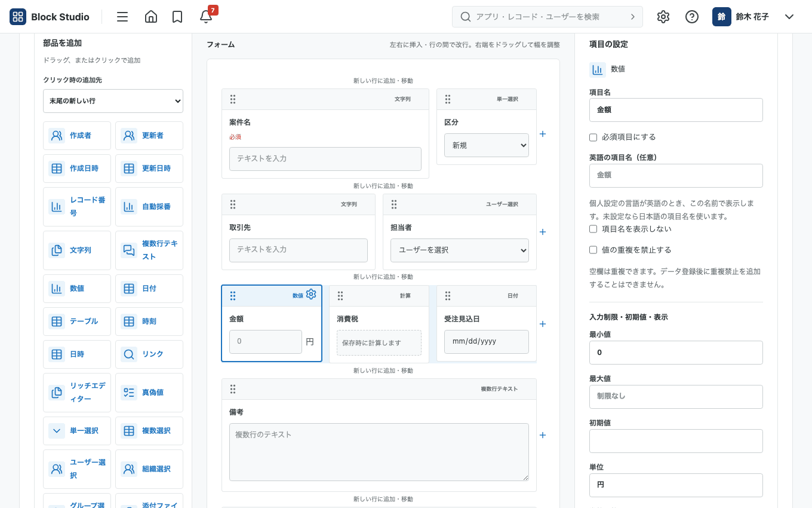
Task: Focus the 最大値 input field
Action: [676, 397]
